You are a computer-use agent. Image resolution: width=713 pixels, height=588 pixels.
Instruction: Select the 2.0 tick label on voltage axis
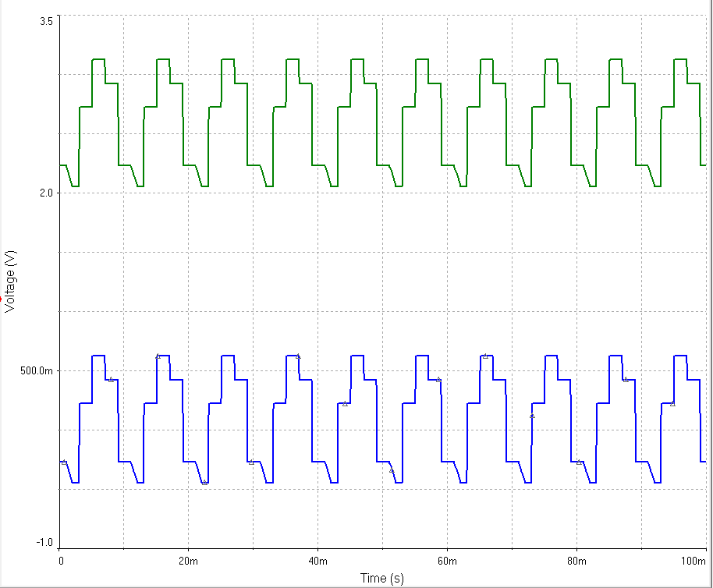[46, 193]
